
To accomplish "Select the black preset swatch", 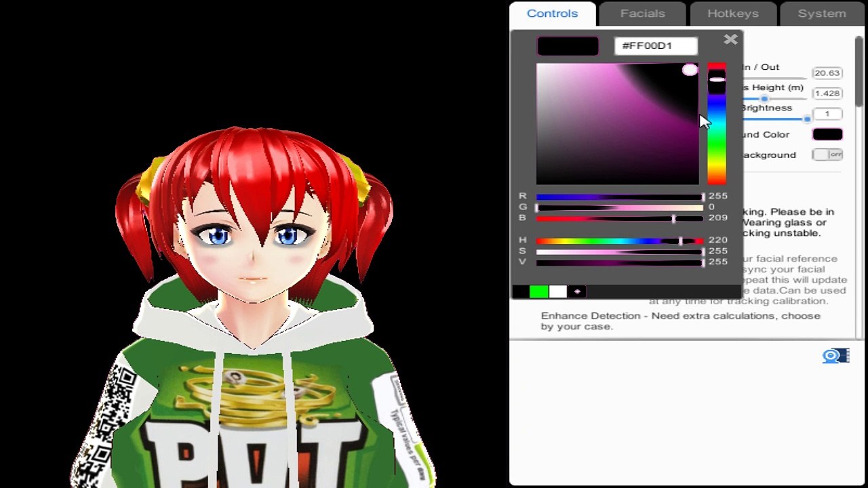I will tap(520, 291).
